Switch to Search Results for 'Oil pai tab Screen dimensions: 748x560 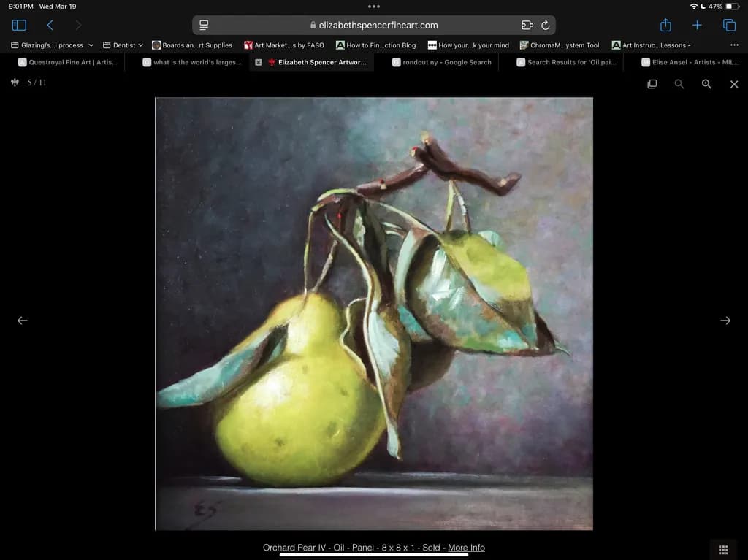567,63
